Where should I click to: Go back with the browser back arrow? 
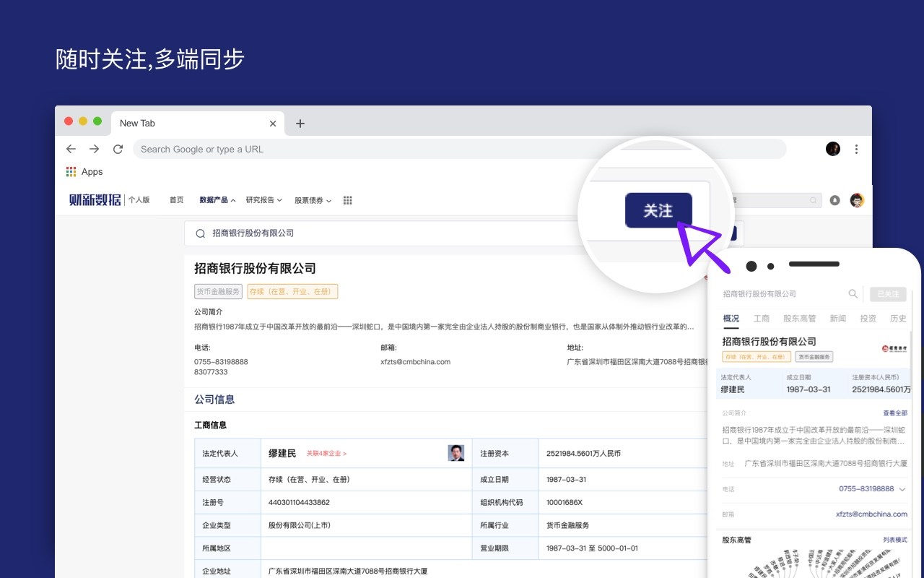coord(71,149)
